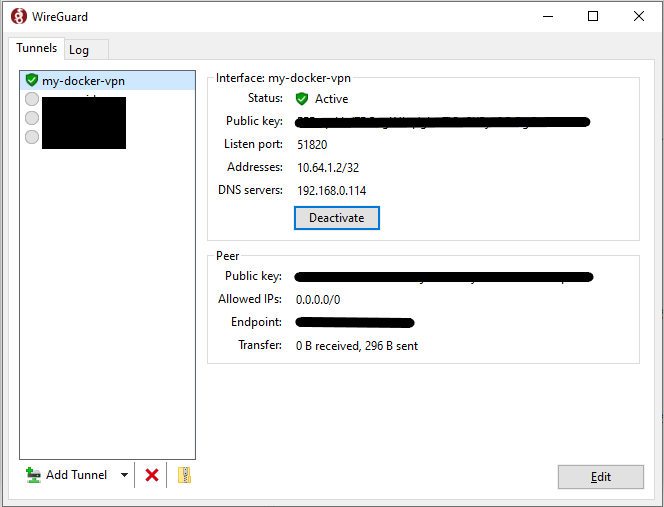This screenshot has height=507, width=664.
Task: Close the WireGuard window
Action: point(639,17)
